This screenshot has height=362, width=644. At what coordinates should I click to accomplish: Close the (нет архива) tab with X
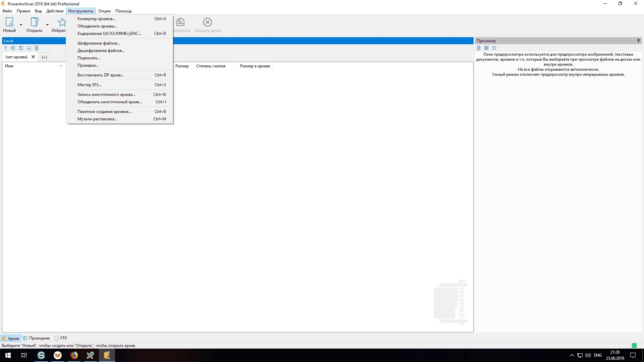pos(33,57)
